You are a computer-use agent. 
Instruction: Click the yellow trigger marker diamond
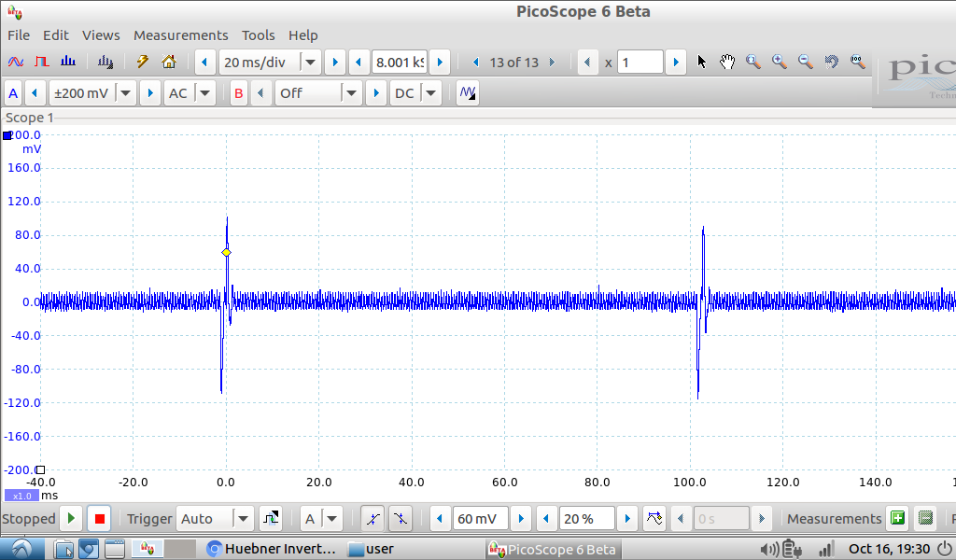226,253
